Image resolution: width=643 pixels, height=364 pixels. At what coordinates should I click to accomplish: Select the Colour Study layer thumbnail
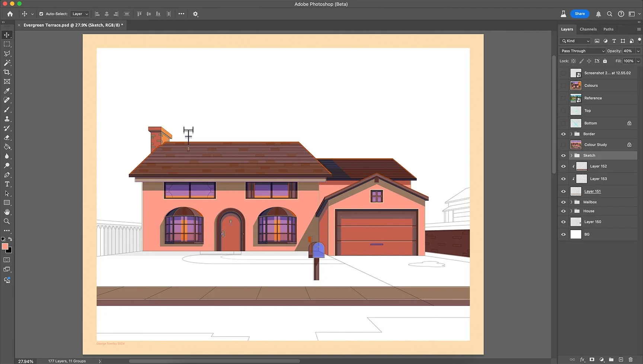coord(576,145)
